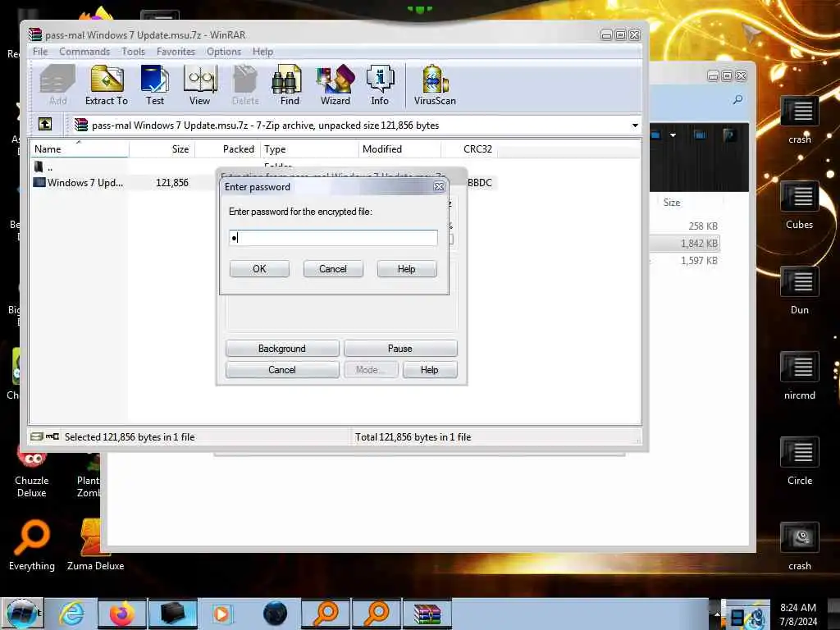The width and height of the screenshot is (840, 630).
Task: Sort by Name column header
Action: pyautogui.click(x=80, y=149)
